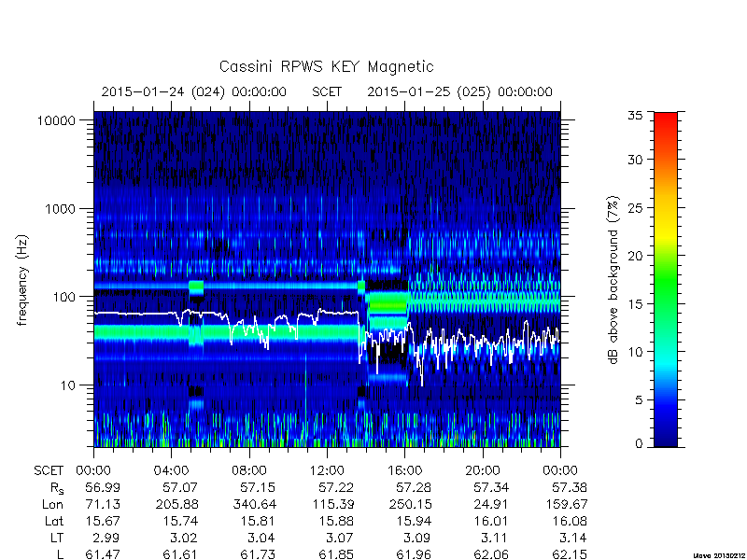Click the "5" color bar tick label

coord(639,400)
